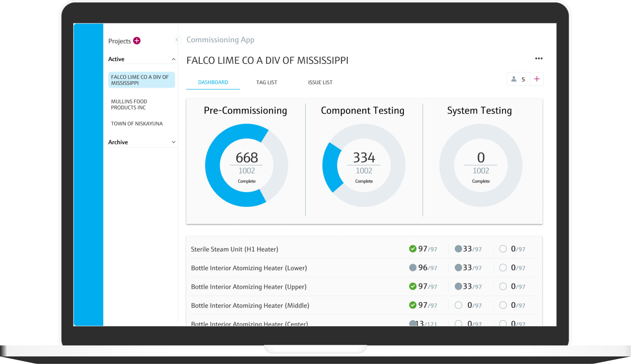
Task: Click empty system testing circle for Sterile Steam Unit
Action: pos(503,249)
